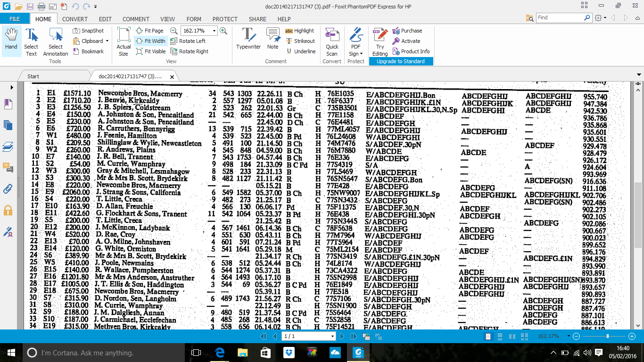
Task: Activate the Select Text tool
Action: 31,41
